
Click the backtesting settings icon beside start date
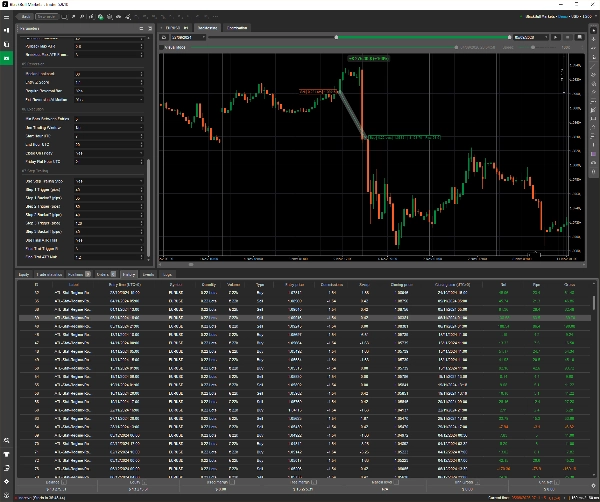click(x=164, y=37)
